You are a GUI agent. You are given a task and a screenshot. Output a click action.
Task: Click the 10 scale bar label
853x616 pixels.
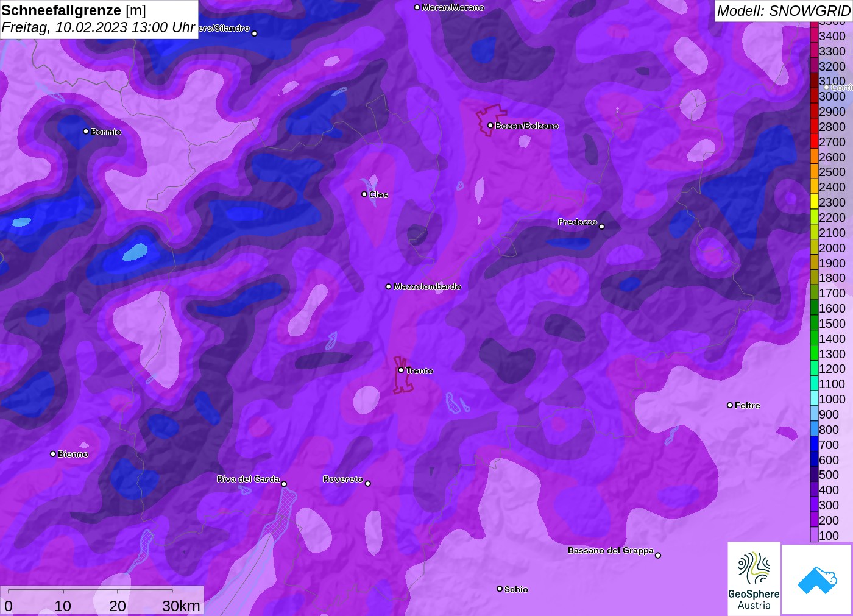tap(63, 606)
